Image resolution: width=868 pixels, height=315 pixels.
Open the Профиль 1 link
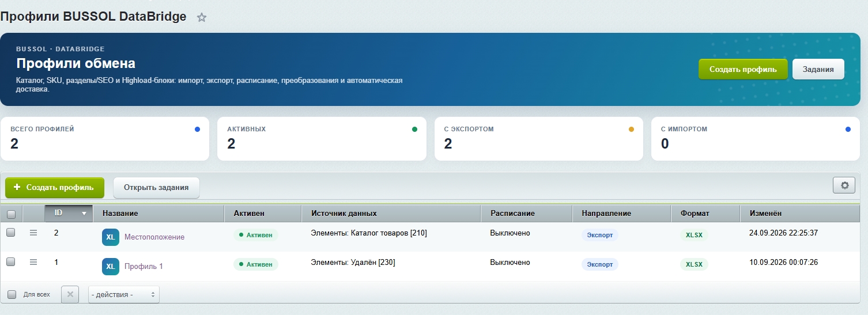[144, 266]
